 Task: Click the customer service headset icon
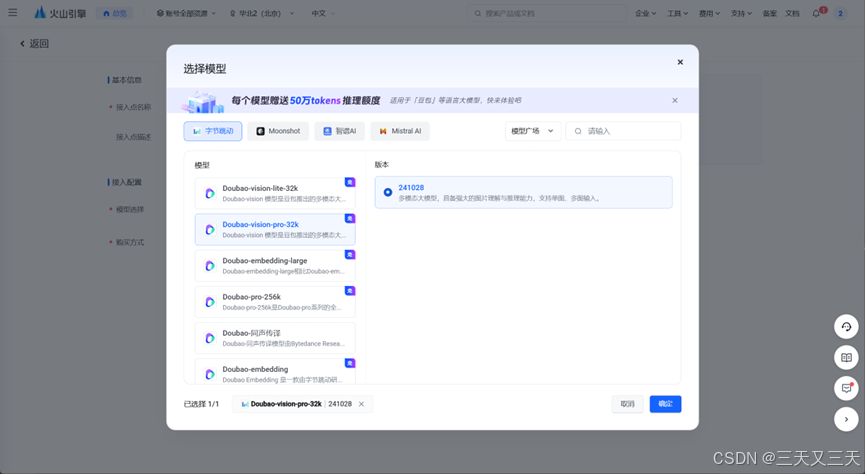point(846,327)
